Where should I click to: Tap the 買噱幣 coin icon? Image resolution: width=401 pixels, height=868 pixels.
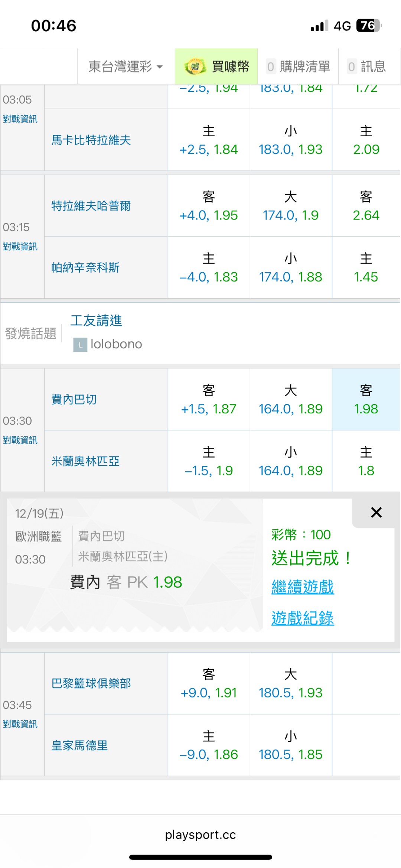coord(195,67)
